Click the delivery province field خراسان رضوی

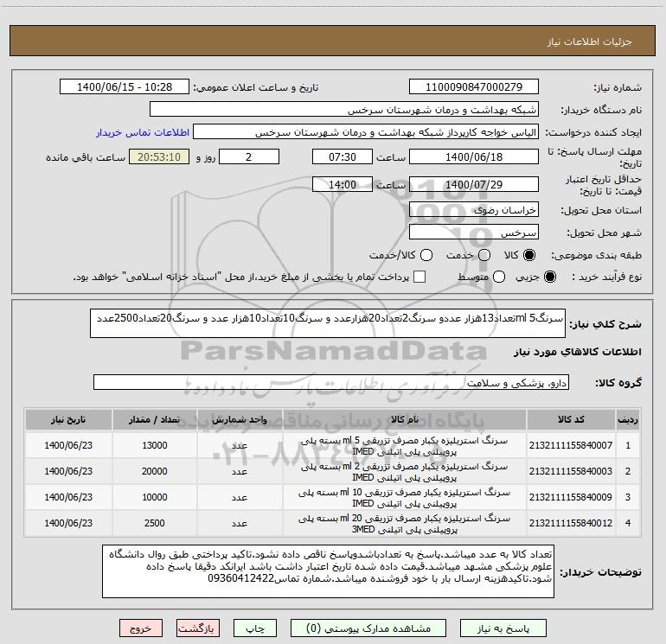[474, 210]
